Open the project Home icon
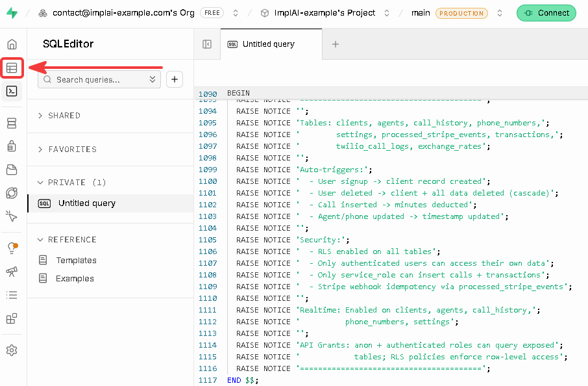Viewport: 588px width, 386px height. click(x=12, y=44)
